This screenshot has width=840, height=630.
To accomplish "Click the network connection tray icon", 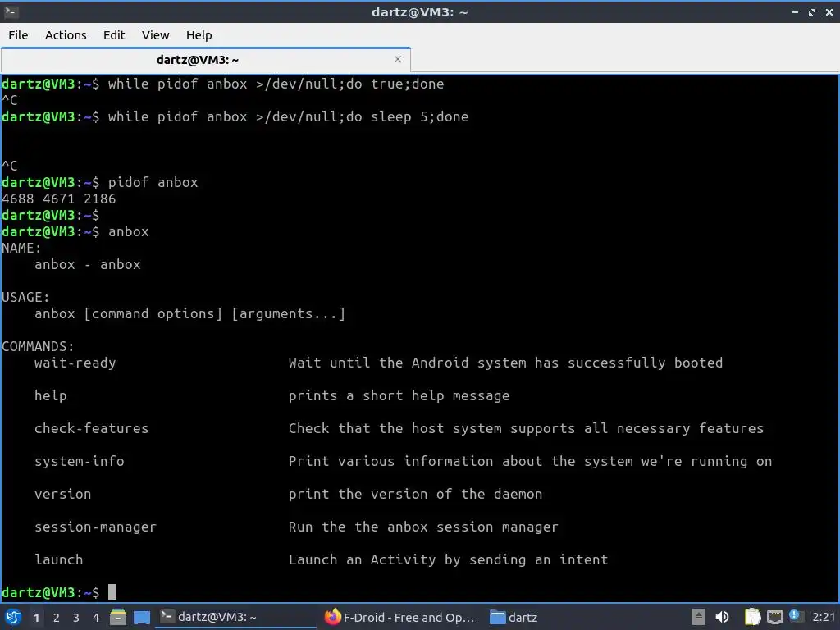I will (774, 617).
